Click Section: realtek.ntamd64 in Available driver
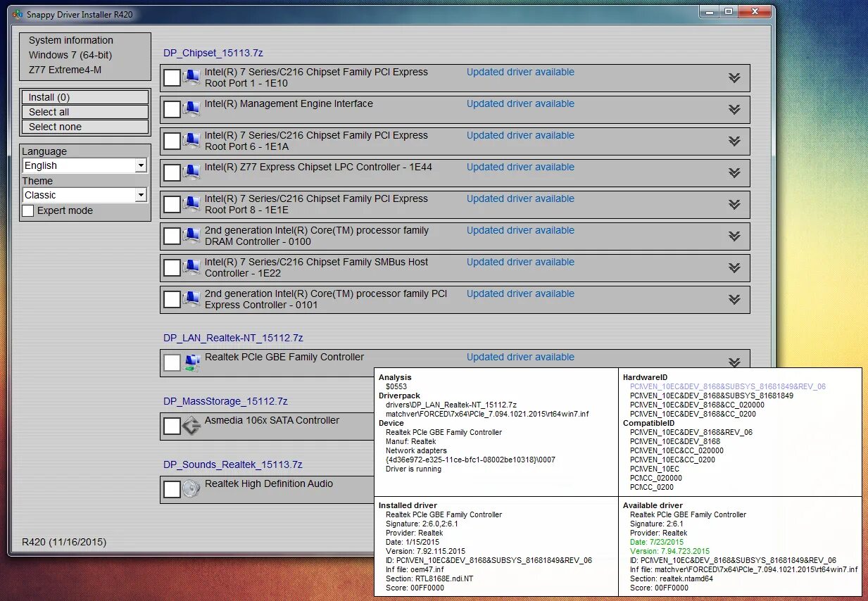This screenshot has height=601, width=868. click(672, 578)
